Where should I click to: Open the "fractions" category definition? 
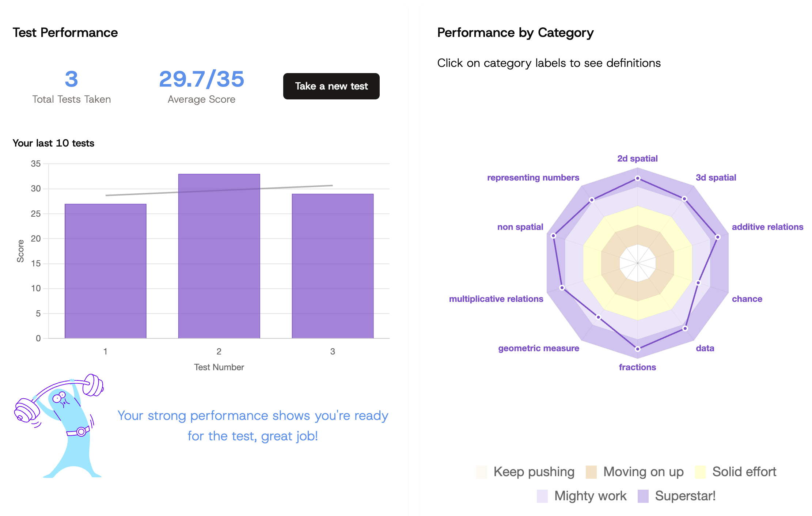637,367
